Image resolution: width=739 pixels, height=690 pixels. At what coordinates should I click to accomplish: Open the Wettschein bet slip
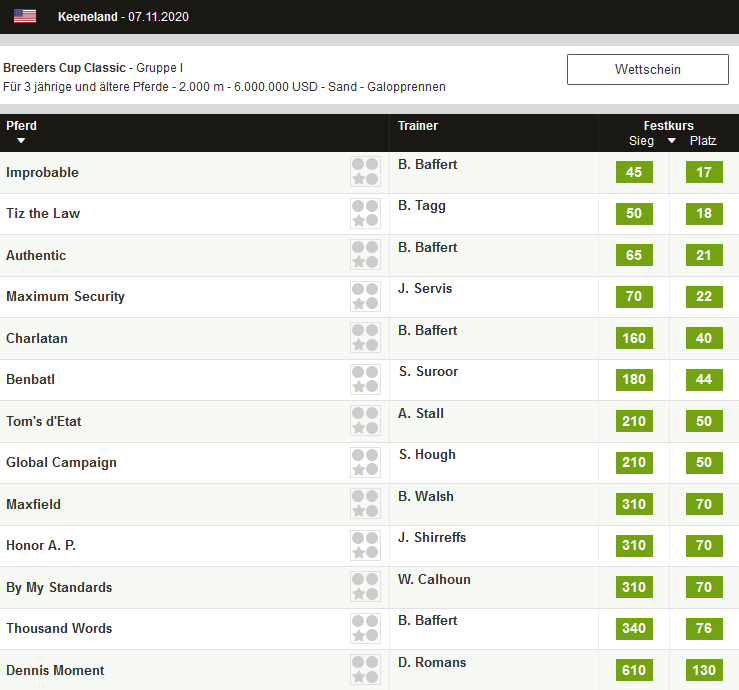(648, 69)
